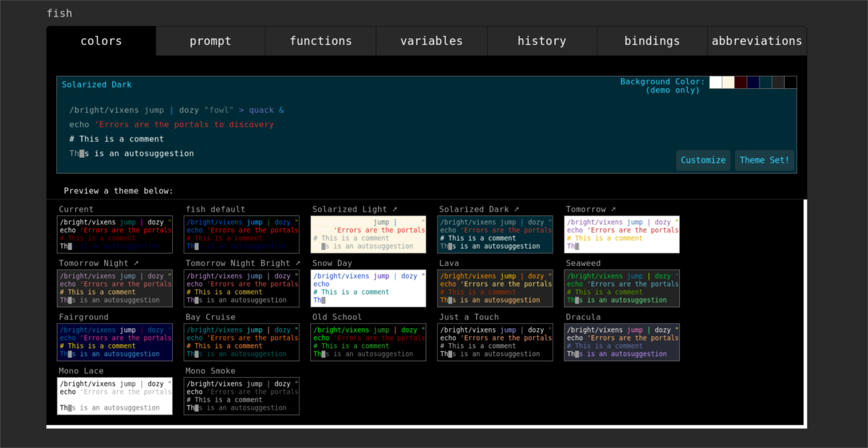
Task: Open the history tab
Action: coord(542,41)
